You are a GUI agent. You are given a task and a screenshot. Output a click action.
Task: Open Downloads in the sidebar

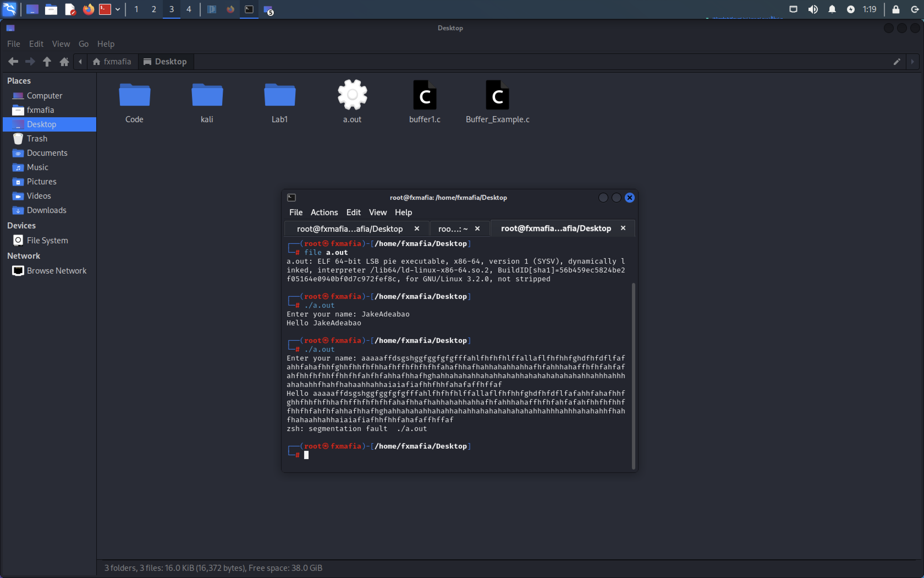pyautogui.click(x=49, y=210)
